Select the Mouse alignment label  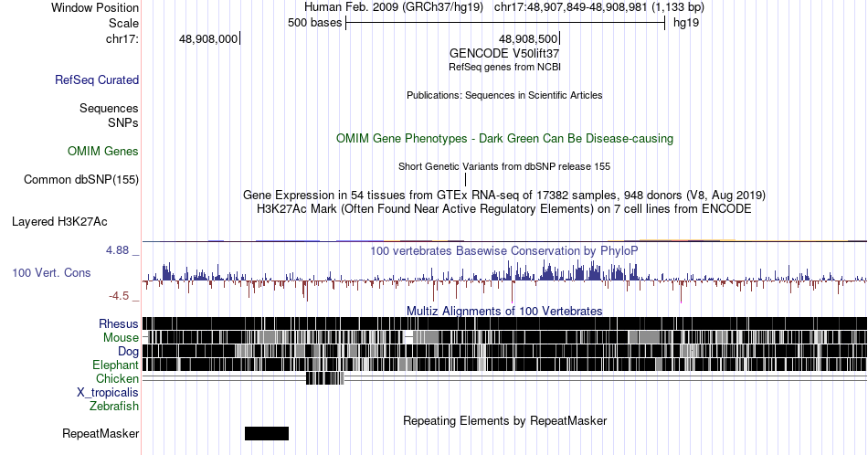coord(121,338)
